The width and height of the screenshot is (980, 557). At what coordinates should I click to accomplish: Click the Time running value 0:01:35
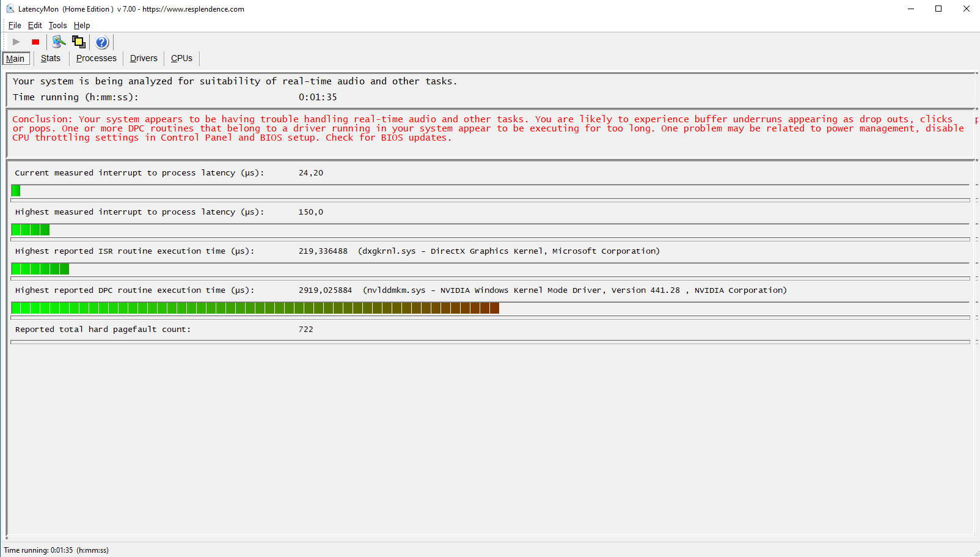coord(318,97)
